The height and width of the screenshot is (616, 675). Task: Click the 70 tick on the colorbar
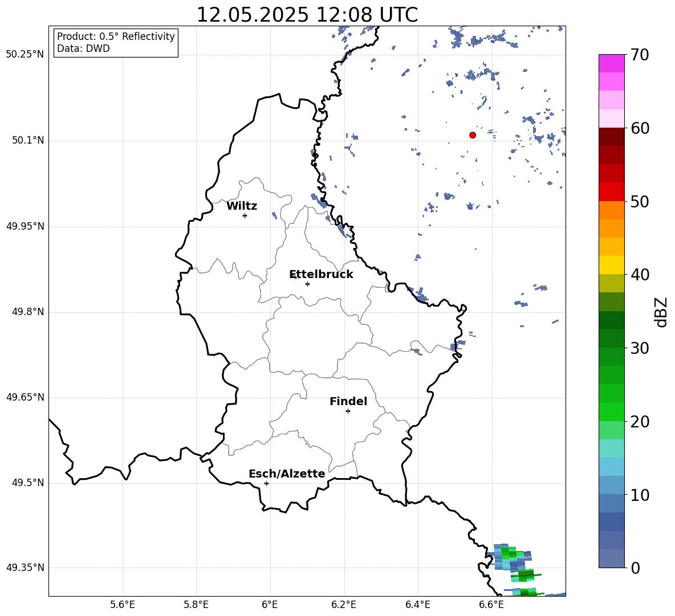click(x=640, y=55)
